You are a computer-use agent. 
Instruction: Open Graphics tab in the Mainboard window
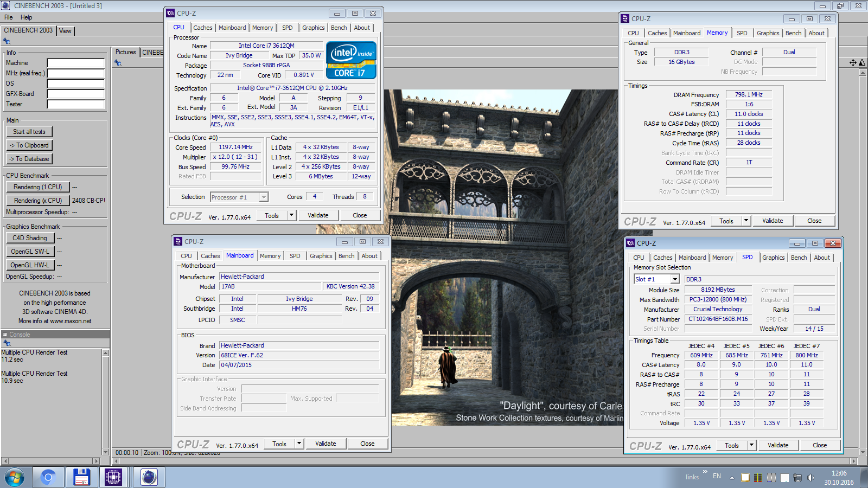pyautogui.click(x=321, y=256)
